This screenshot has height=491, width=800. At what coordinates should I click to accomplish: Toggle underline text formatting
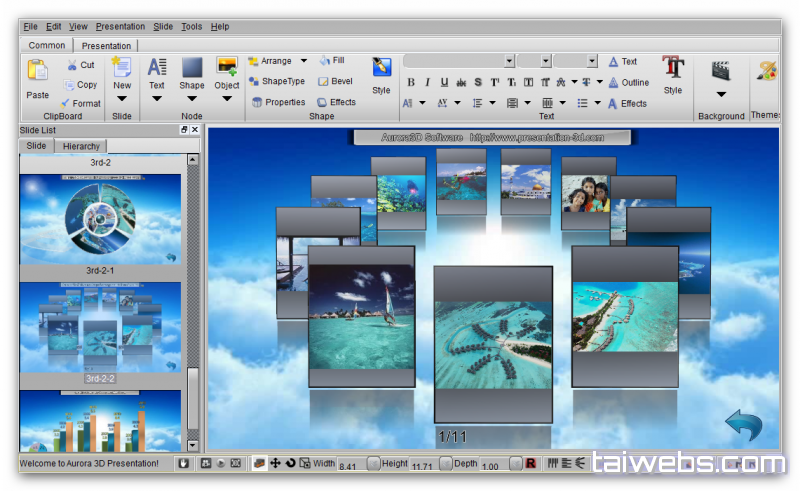(x=444, y=82)
